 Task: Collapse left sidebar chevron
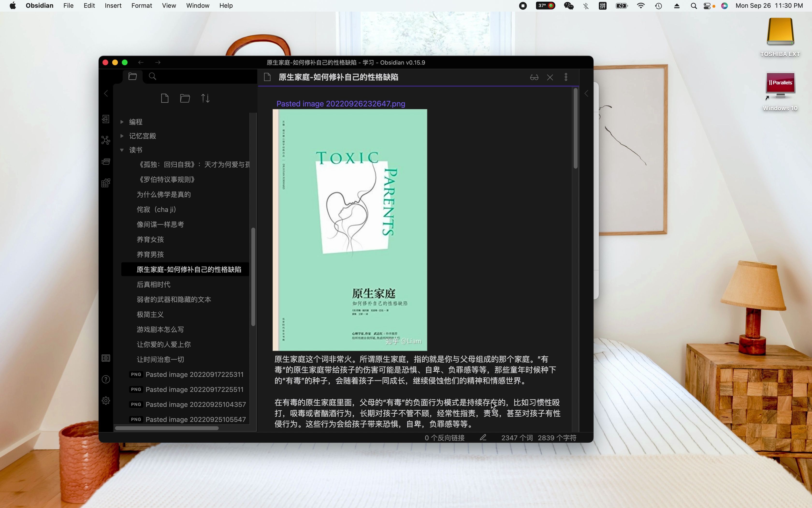pos(106,93)
